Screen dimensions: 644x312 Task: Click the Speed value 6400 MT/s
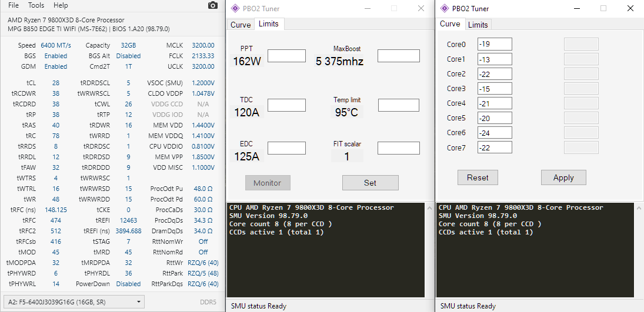pos(56,45)
